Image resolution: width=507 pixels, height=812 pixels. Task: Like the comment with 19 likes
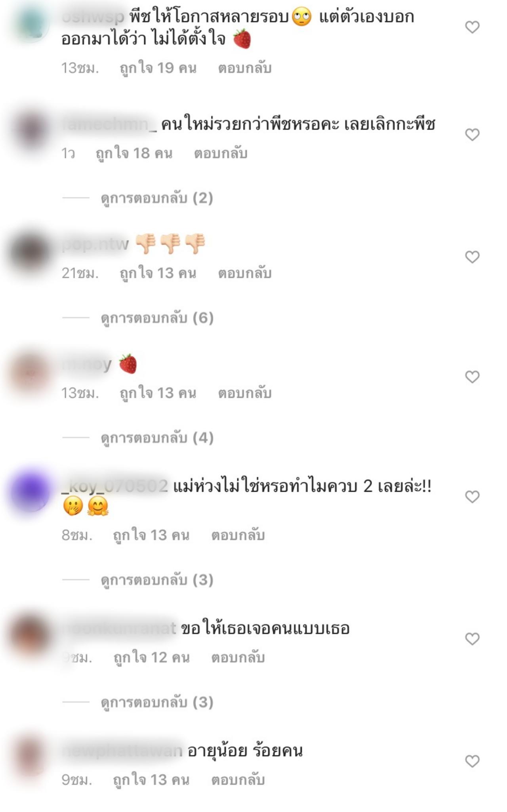472,27
